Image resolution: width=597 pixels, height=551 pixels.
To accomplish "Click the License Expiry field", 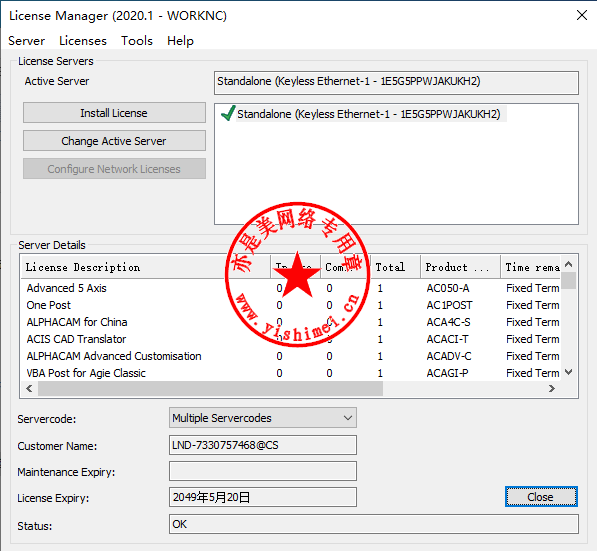I will 263,497.
